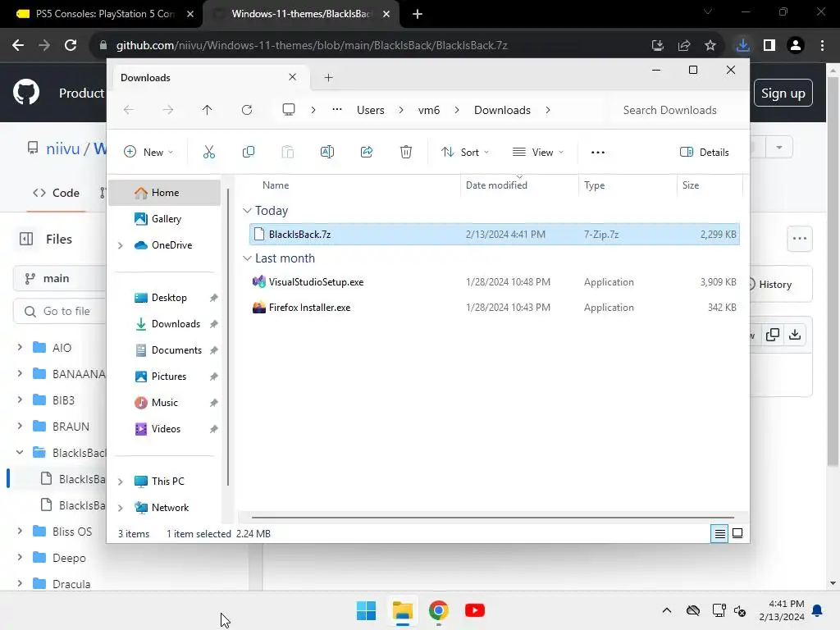Open Windows Start menu
This screenshot has width=840, height=630.
pyautogui.click(x=367, y=610)
